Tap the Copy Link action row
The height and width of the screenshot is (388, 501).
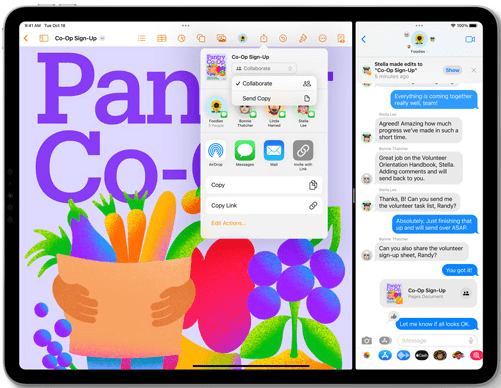coord(264,206)
